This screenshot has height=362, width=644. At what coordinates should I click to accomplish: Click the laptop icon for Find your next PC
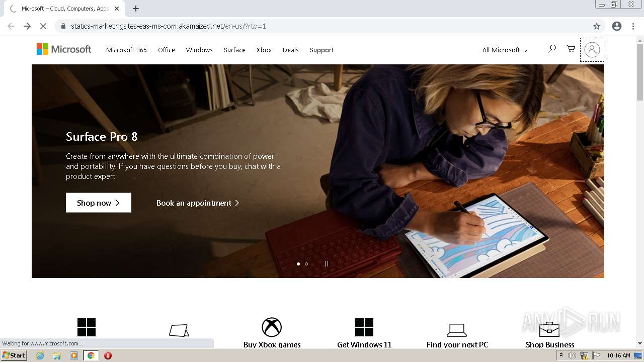coord(457,330)
